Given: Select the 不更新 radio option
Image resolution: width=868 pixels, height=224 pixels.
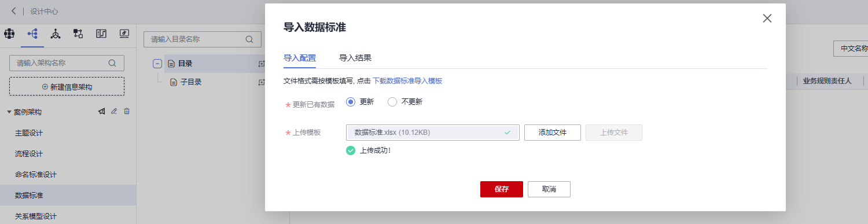Looking at the screenshot, I should pyautogui.click(x=405, y=102).
